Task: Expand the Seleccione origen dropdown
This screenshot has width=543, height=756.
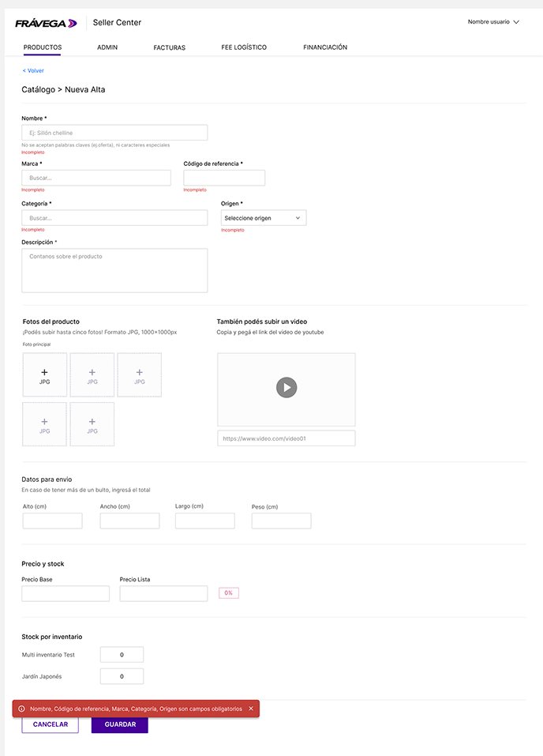Action: coord(264,218)
